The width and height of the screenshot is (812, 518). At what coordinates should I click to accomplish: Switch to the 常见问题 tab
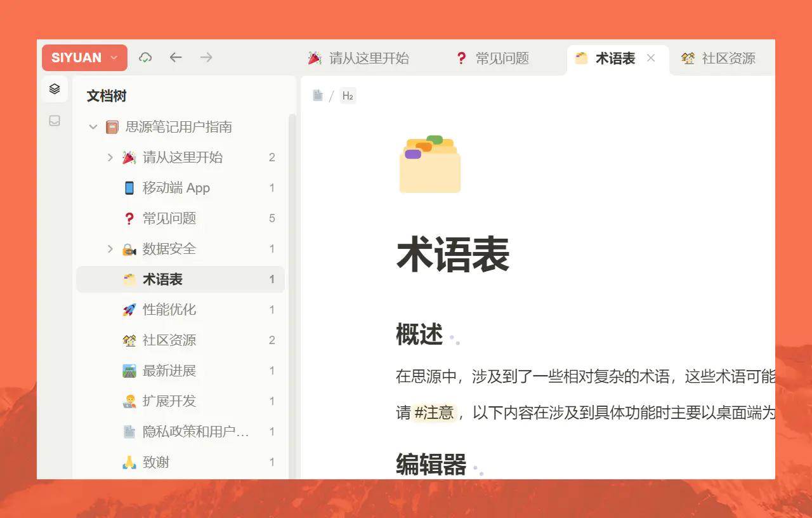tap(492, 59)
